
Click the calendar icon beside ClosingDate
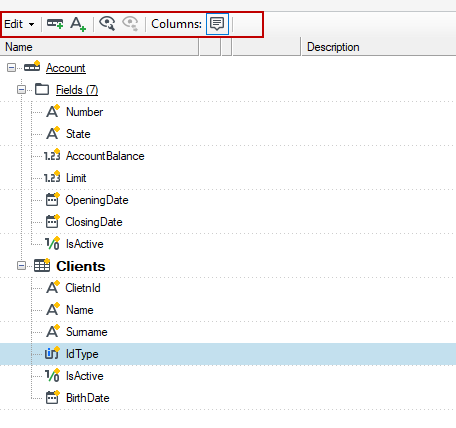point(53,221)
